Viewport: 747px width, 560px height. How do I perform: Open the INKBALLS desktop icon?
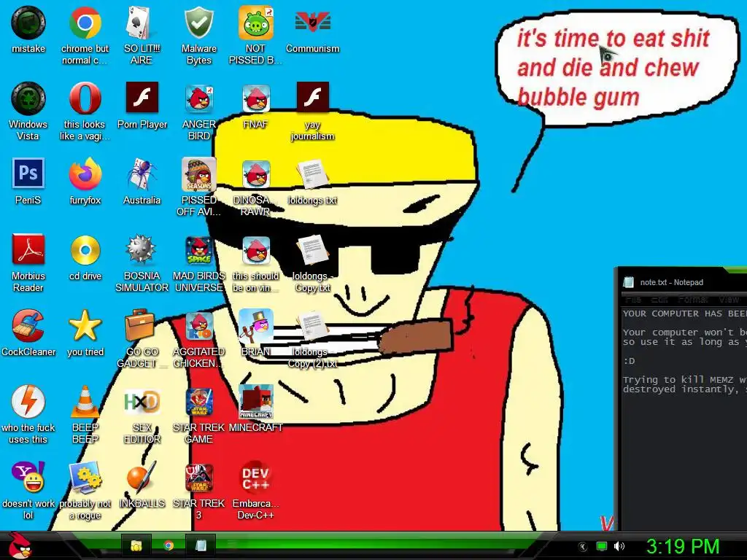tap(142, 477)
